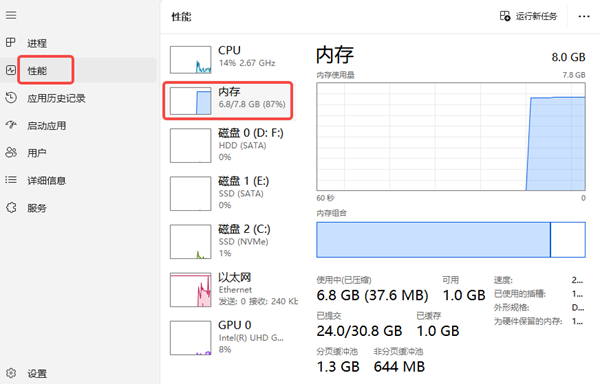Click the SSD (NVMe) label under 磁盘 2

point(243,242)
